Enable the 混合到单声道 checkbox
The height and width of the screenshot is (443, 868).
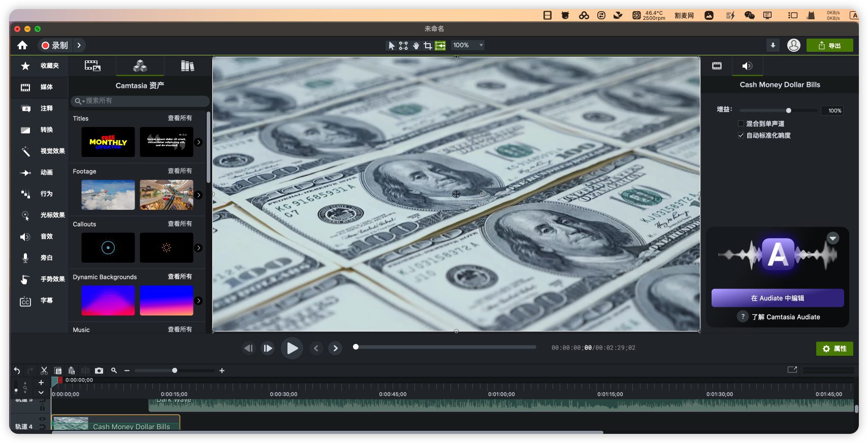click(741, 123)
